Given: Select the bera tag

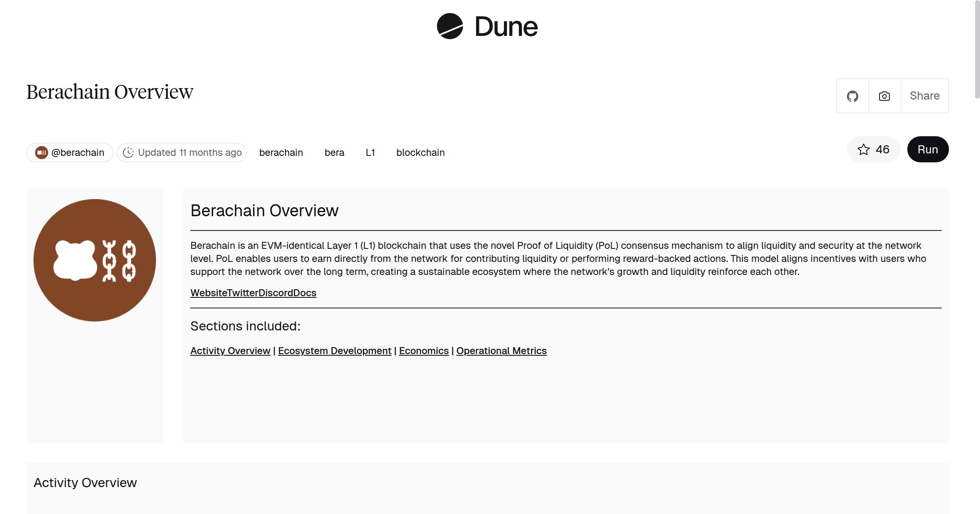Looking at the screenshot, I should [334, 153].
